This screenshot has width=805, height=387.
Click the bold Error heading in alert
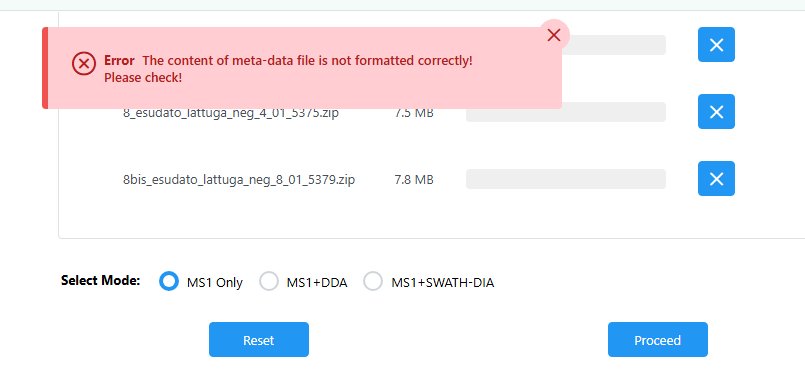point(119,61)
